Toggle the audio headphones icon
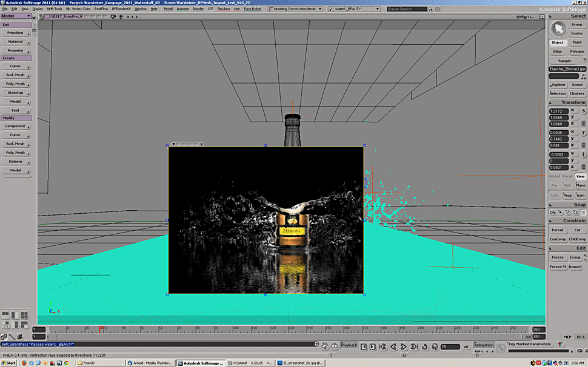588x367 pixels. (x=435, y=347)
